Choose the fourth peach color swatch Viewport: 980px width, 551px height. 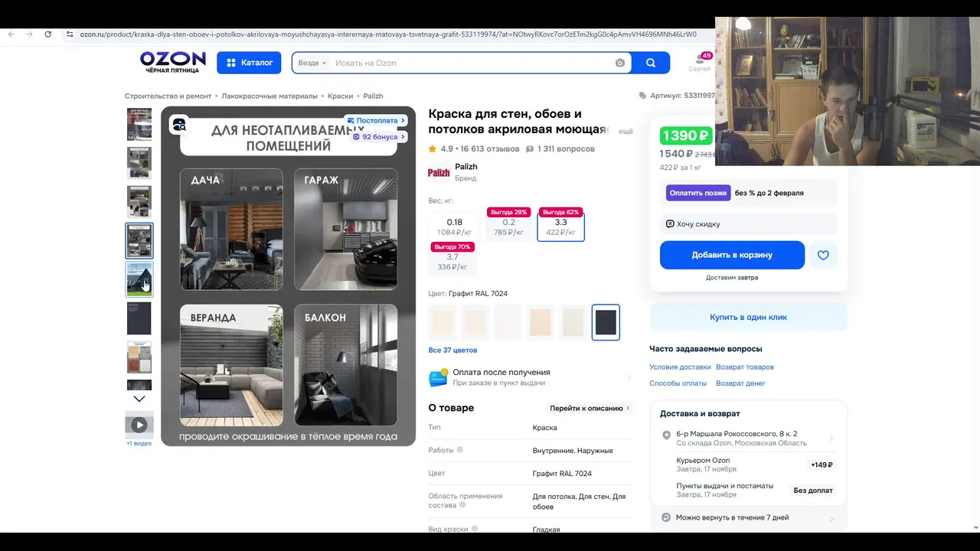541,322
